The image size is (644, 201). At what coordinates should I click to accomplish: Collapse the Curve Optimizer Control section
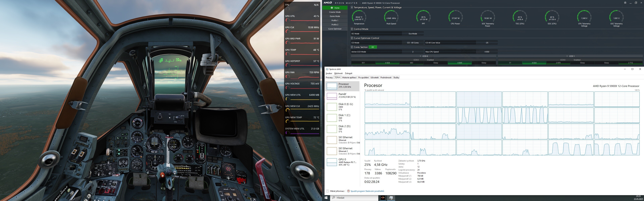(x=352, y=38)
